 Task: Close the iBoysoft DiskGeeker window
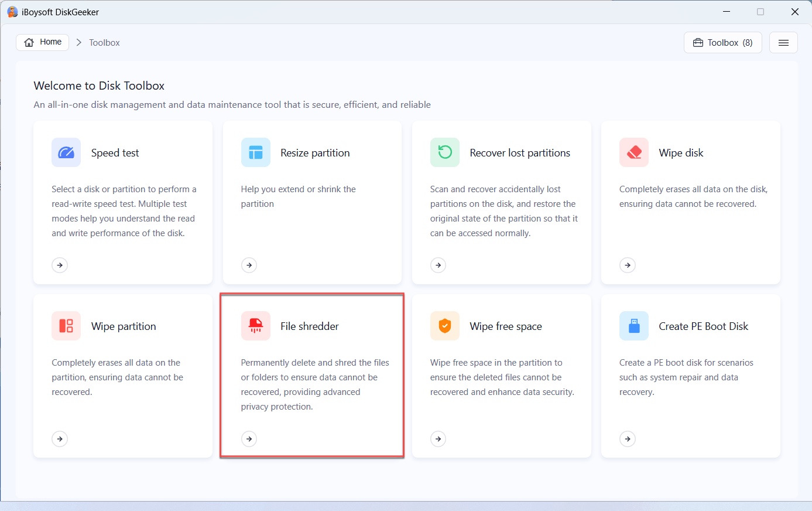point(795,12)
